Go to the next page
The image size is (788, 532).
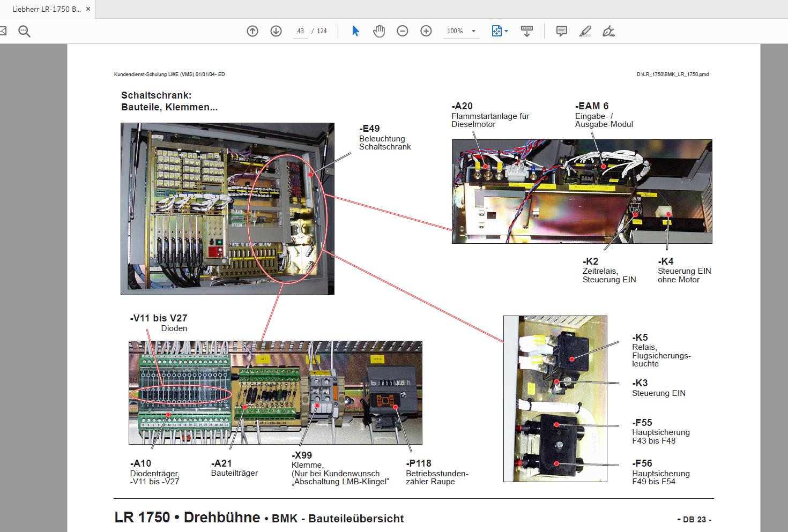[276, 31]
